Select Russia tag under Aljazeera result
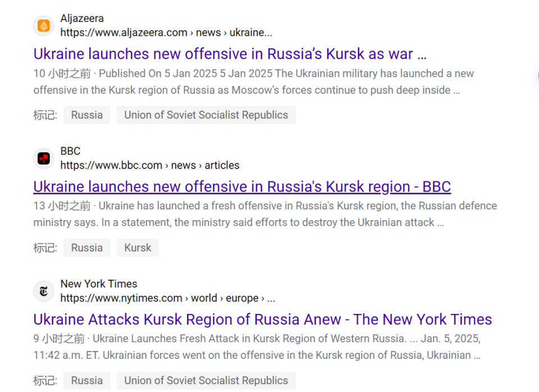539x392 pixels. (x=87, y=115)
